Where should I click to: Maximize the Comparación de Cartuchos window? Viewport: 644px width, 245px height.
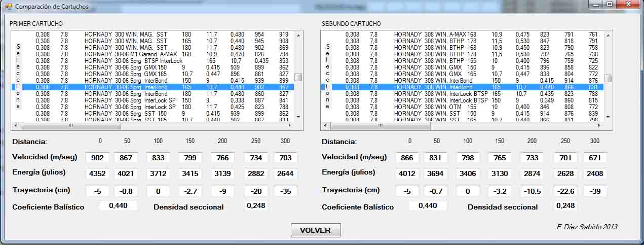609,5
